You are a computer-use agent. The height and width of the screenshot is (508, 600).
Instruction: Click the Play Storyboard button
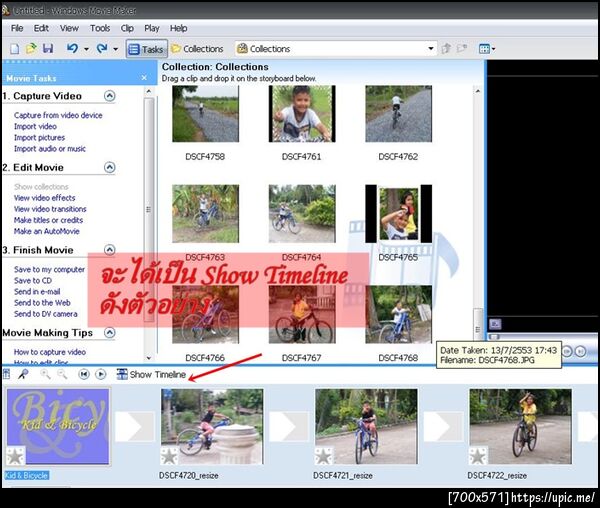[101, 374]
